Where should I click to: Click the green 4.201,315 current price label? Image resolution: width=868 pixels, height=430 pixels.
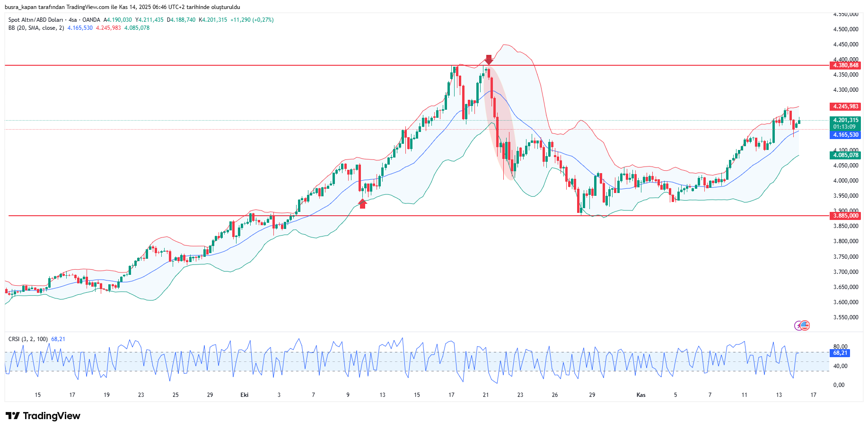pyautogui.click(x=845, y=120)
